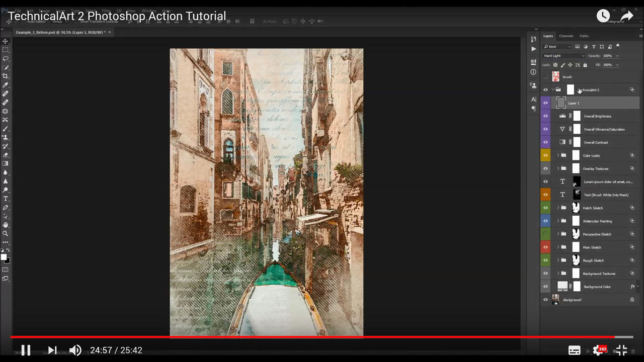The height and width of the screenshot is (362, 644).
Task: Click the lock all pixels padlock icon
Action: tap(585, 65)
